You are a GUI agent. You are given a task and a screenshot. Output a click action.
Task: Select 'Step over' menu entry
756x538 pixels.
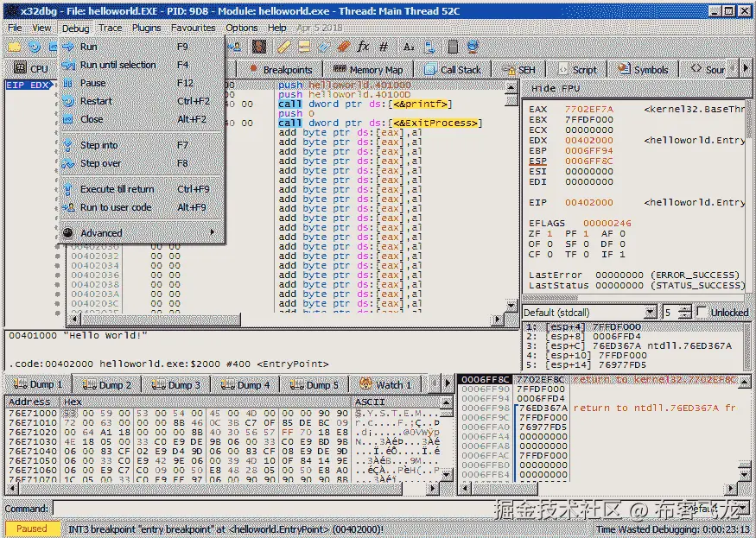point(142,163)
